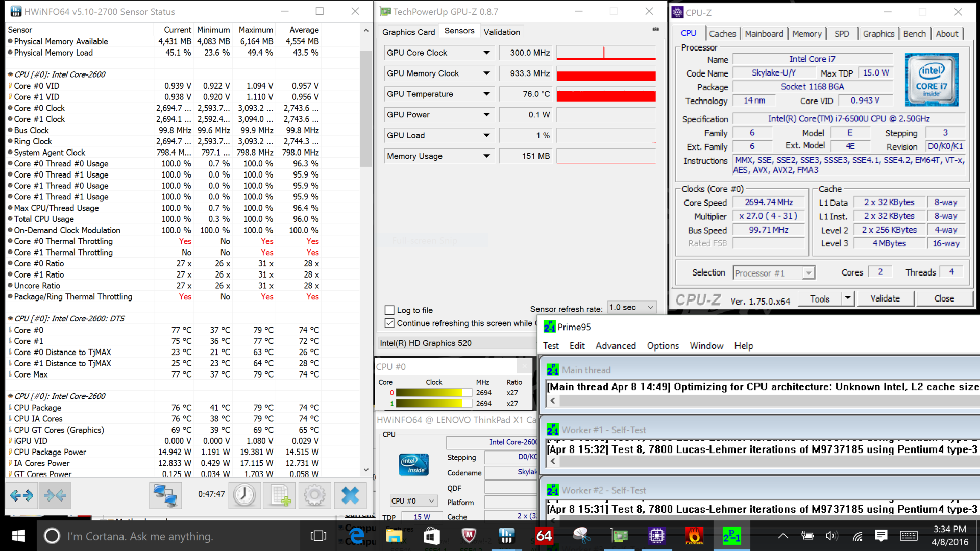Click the CPU-Z Close button
This screenshot has width=980, height=551.
(944, 298)
